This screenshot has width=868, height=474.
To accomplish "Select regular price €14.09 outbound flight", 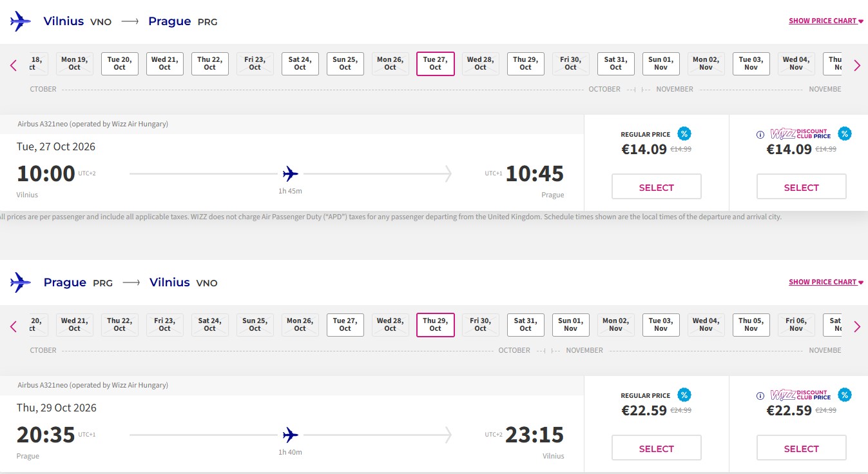I will tap(656, 187).
